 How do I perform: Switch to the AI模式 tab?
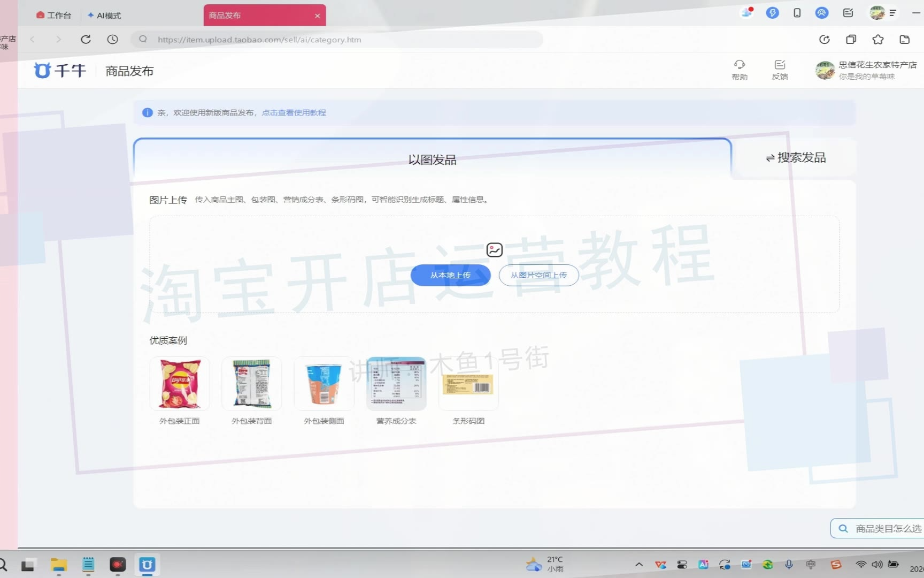coord(105,16)
